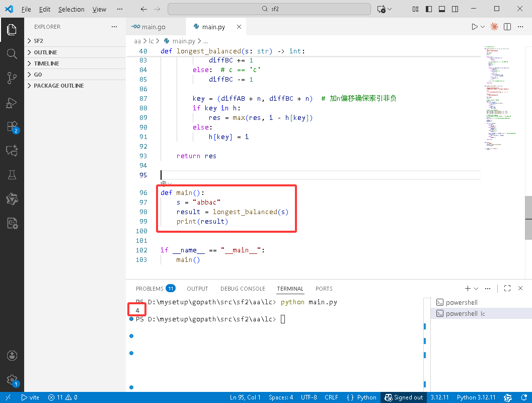Close the terminal panel
532x403 pixels.
coord(520,288)
